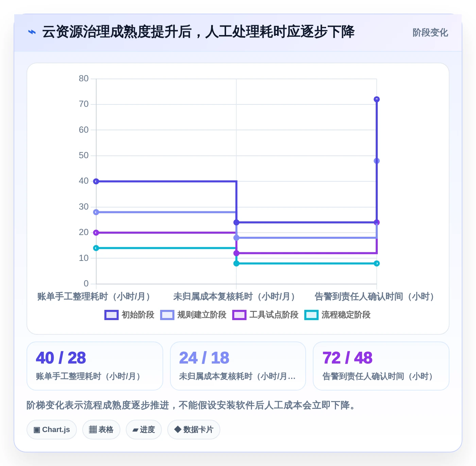Toggle the 规则建立阶段 legend swatch
This screenshot has width=476, height=466.
167,315
